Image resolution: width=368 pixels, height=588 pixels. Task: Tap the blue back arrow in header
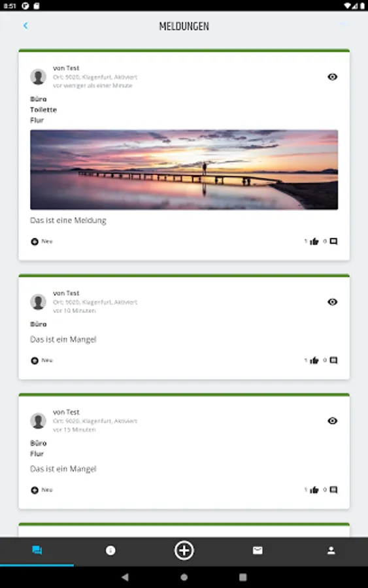[25, 25]
